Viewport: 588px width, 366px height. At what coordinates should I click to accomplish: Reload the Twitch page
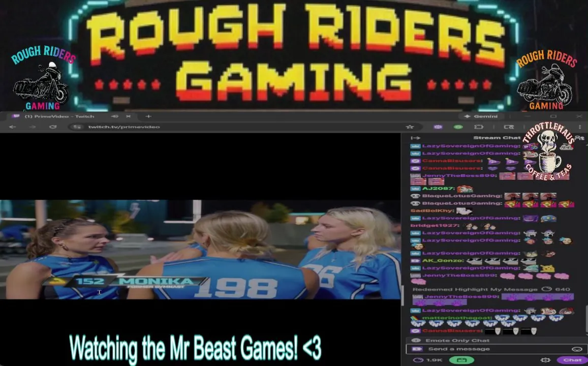[x=53, y=127]
